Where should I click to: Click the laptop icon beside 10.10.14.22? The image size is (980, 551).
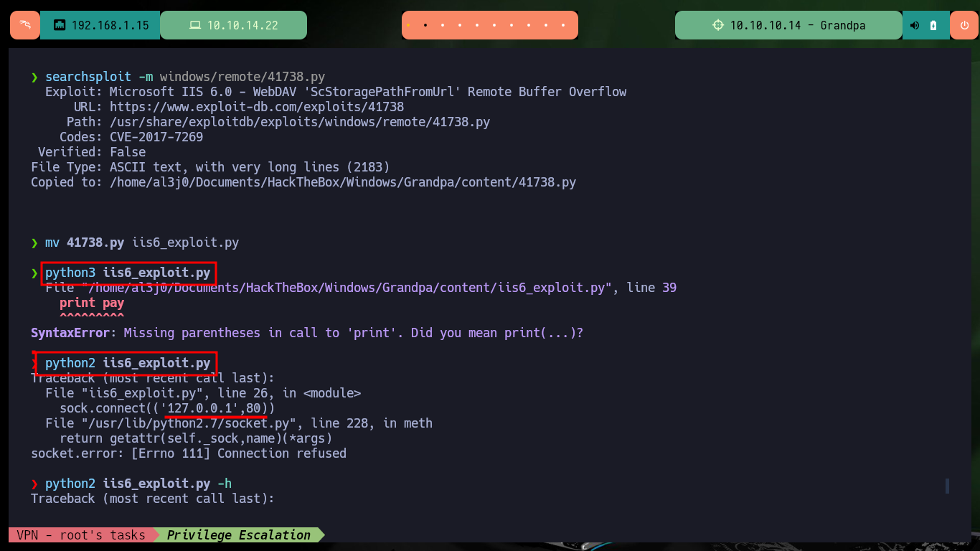pyautogui.click(x=194, y=25)
